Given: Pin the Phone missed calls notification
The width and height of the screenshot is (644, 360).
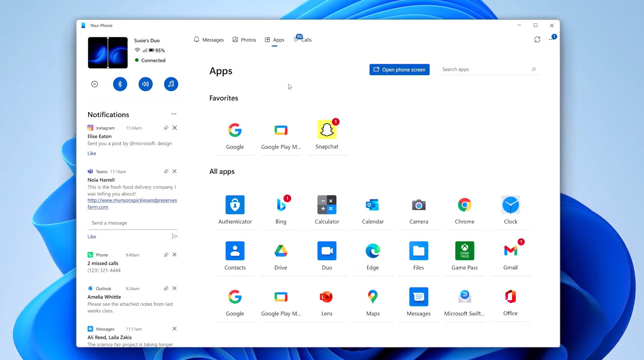Looking at the screenshot, I should [x=166, y=255].
